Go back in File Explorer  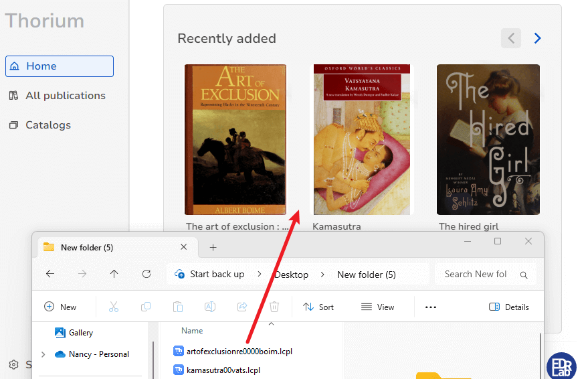[x=50, y=274]
